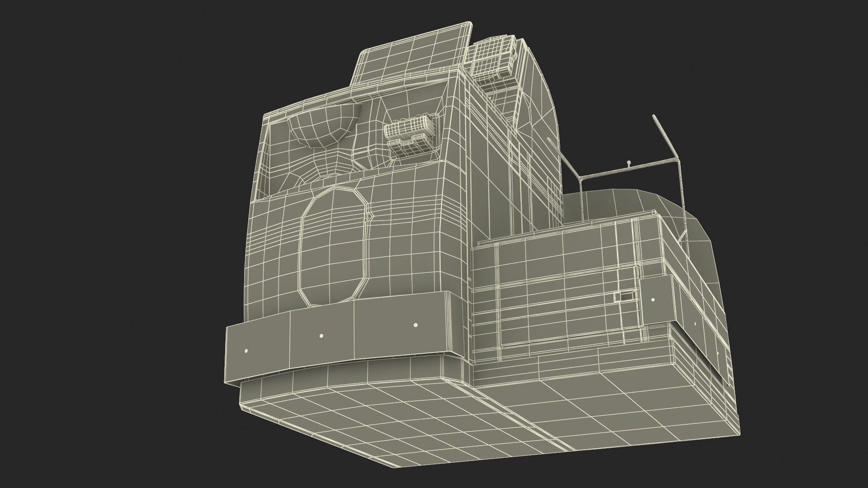Viewport: 868px width, 488px height.
Task: Select the small knob on the horizontal railing pipe
Action: [x=629, y=161]
